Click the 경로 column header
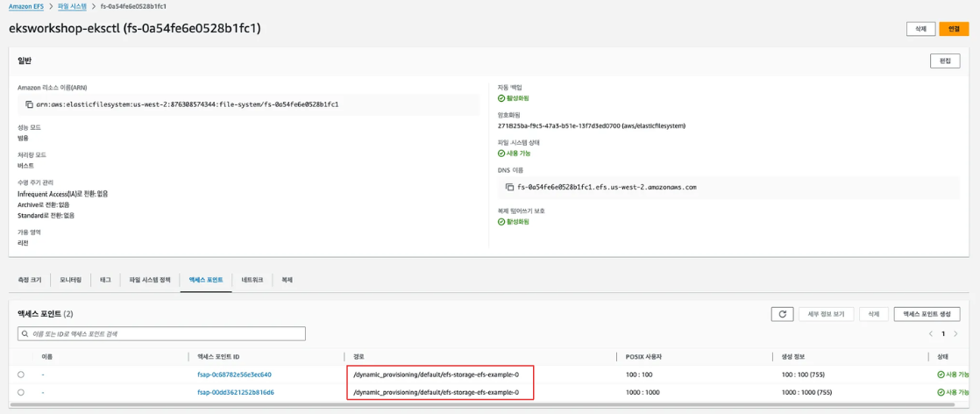This screenshot has width=980, height=414. click(359, 356)
